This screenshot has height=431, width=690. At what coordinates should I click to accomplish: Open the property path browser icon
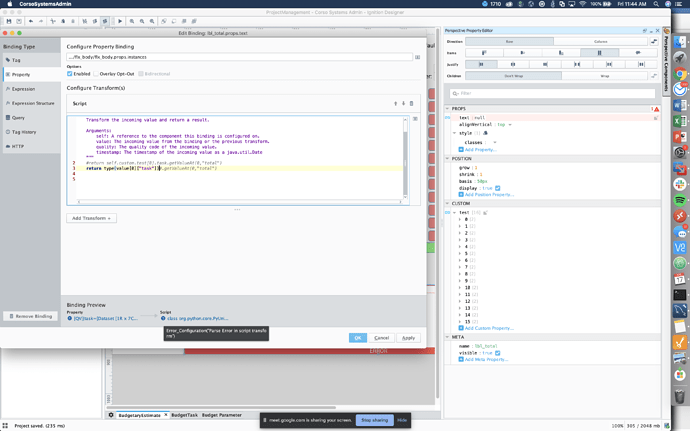click(x=417, y=57)
